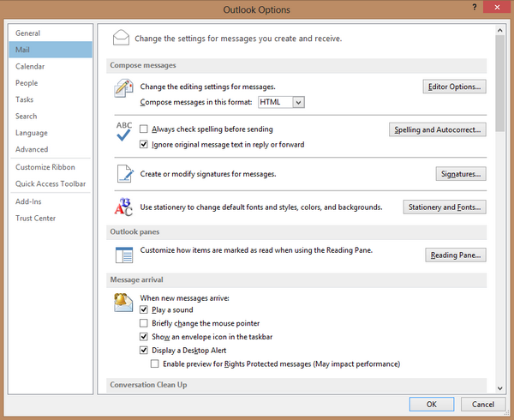Uncheck Display a Desktop Alert
Screen dimensions: 514x420
(144, 351)
